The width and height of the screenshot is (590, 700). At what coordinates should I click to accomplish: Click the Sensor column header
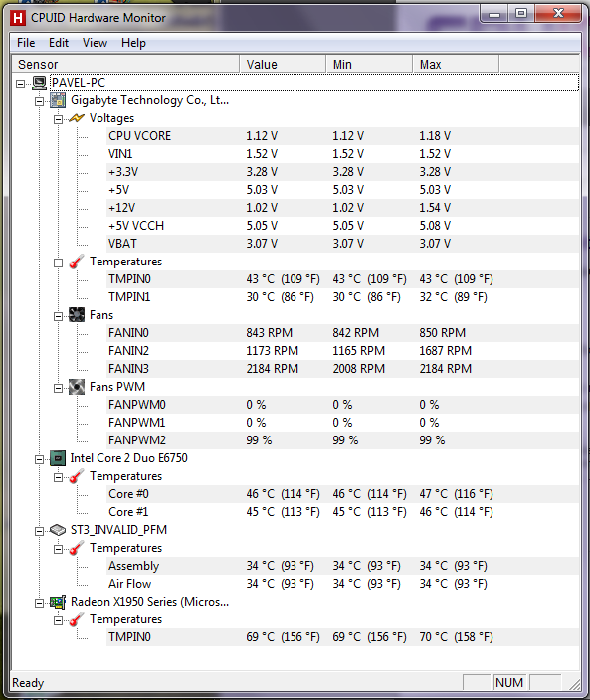click(x=125, y=64)
